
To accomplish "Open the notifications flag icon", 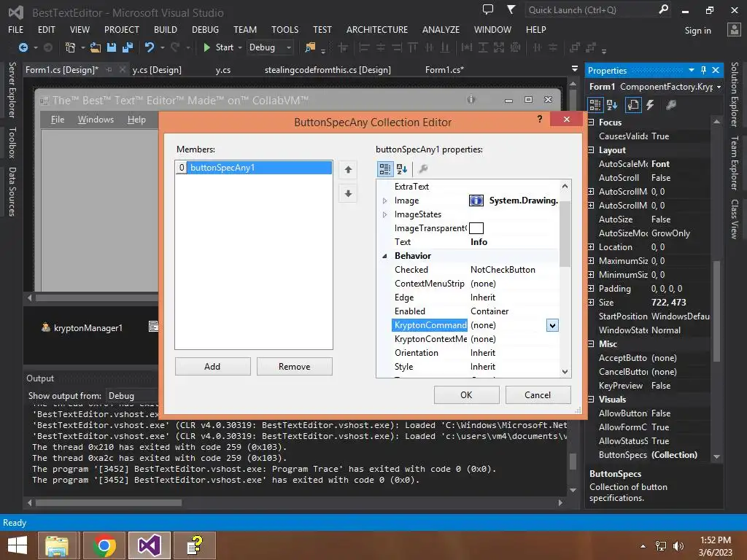I will click(x=511, y=9).
